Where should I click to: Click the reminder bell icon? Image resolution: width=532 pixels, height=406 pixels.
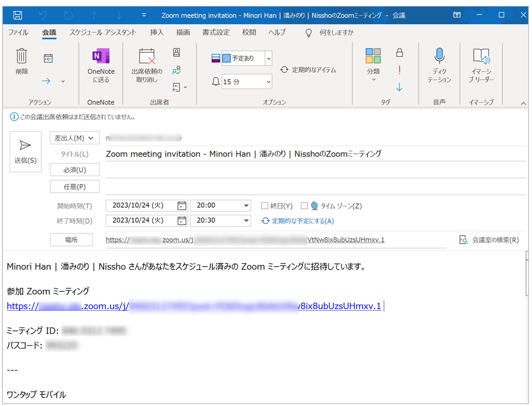pos(215,82)
